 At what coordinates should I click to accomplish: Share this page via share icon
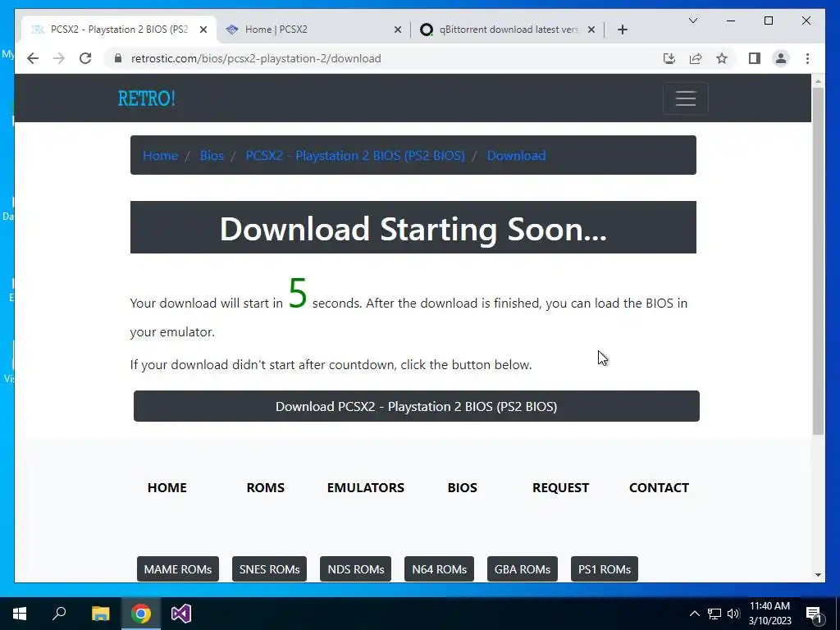pos(696,58)
